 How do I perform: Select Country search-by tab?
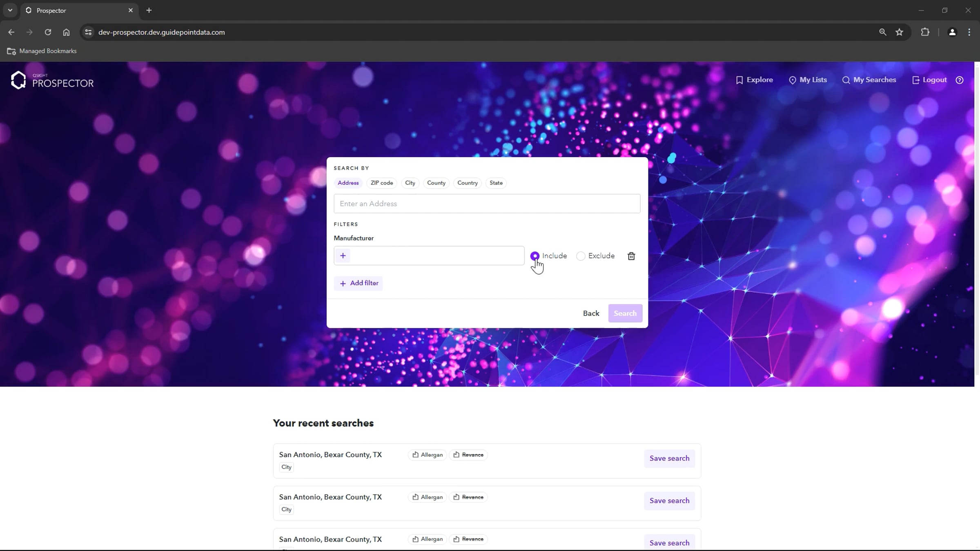[468, 183]
